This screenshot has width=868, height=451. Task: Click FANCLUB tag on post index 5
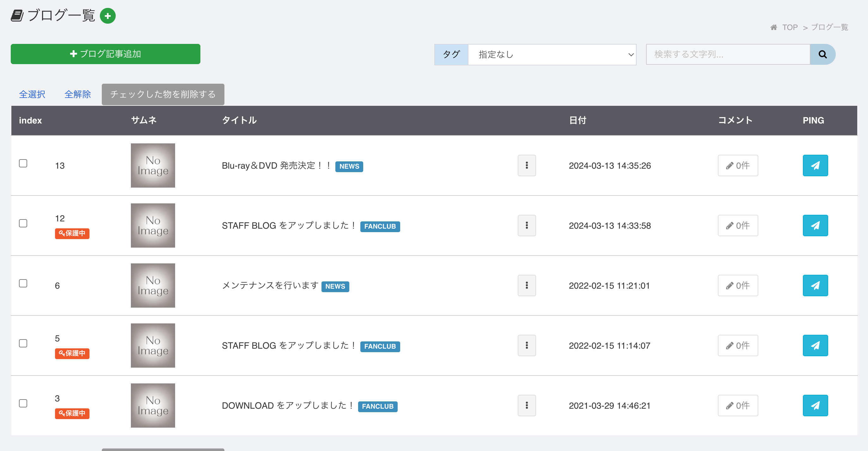[380, 346]
